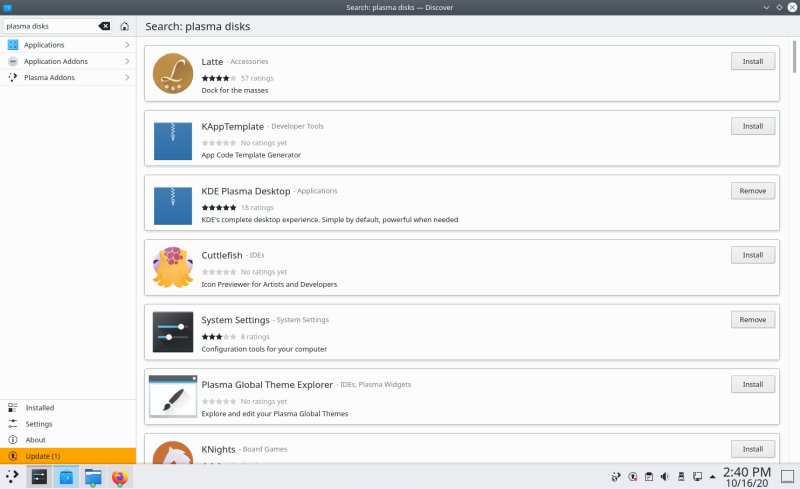The height and width of the screenshot is (489, 800).
Task: Expand the Applications category chevron
Action: pyautogui.click(x=127, y=45)
